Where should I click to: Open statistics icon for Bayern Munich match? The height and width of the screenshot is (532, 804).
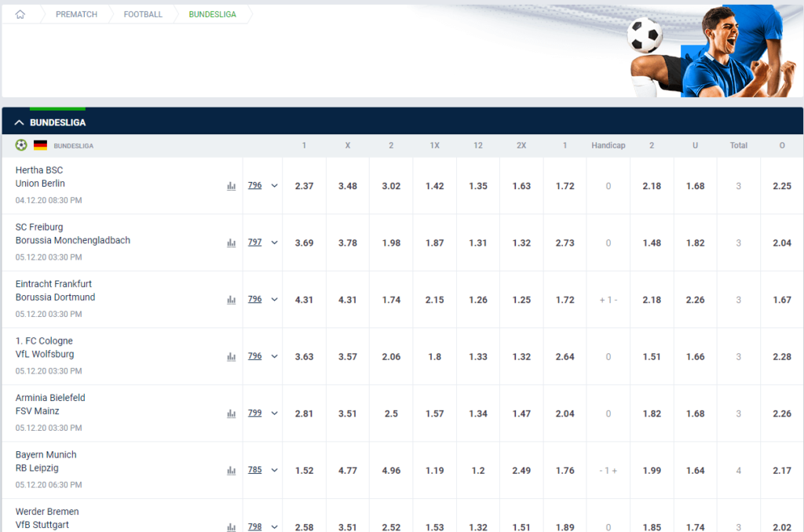coord(232,470)
